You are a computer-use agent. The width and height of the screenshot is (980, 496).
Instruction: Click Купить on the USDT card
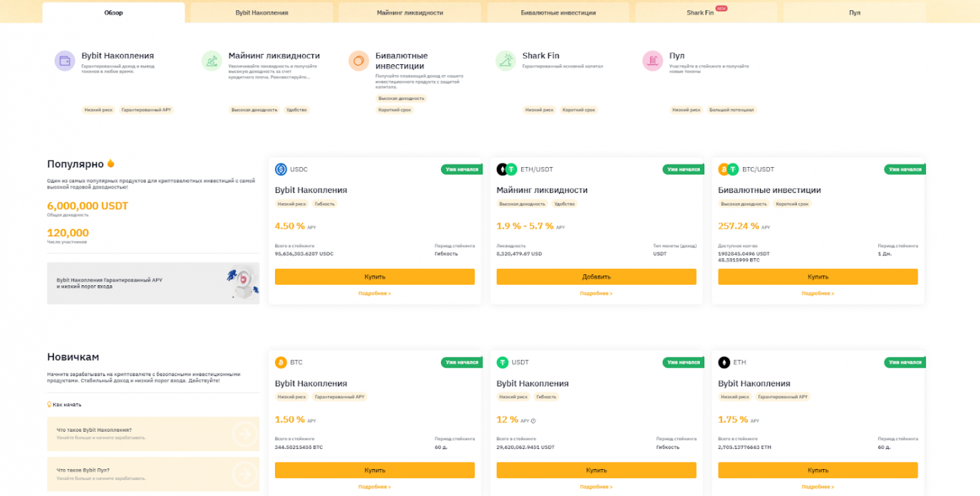[596, 470]
